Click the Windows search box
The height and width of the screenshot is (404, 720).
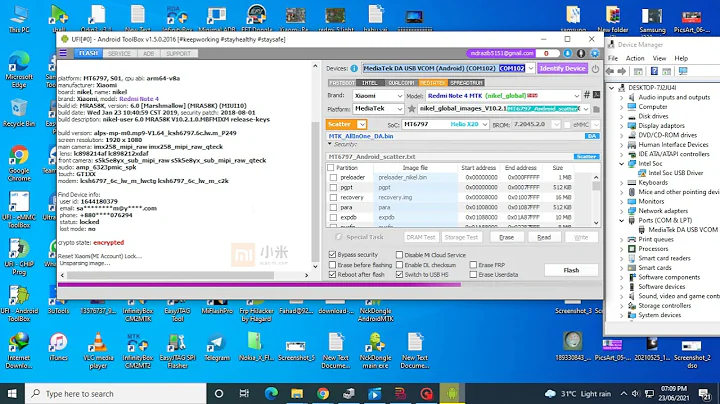116,393
